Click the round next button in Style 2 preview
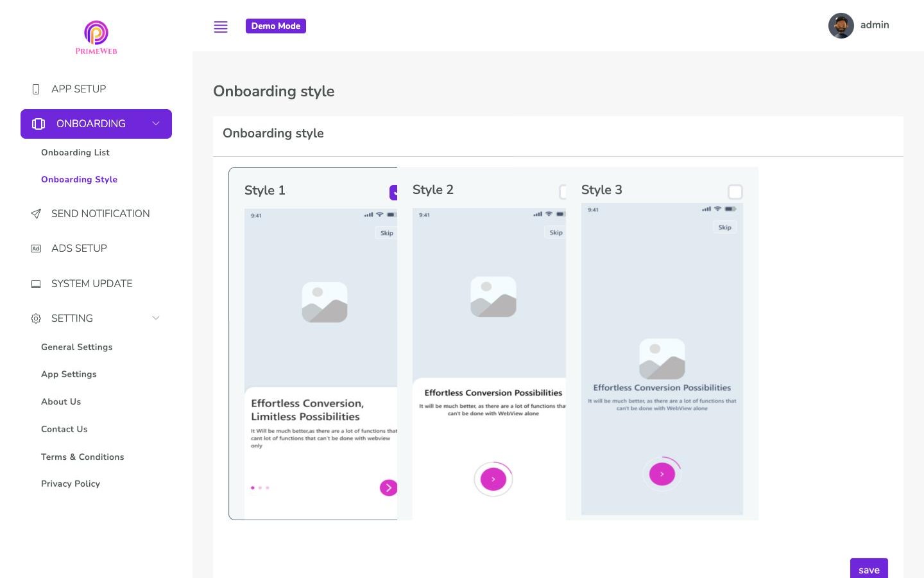Image resolution: width=924 pixels, height=578 pixels. 493,479
